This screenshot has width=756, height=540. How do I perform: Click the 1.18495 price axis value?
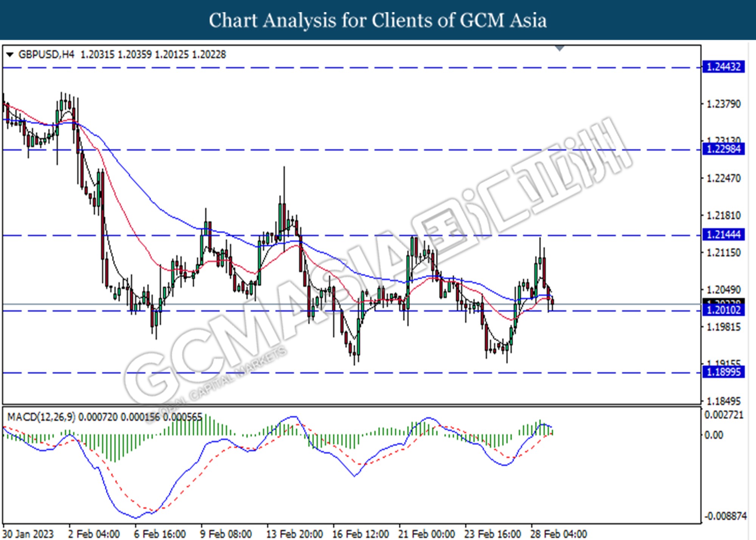[723, 401]
